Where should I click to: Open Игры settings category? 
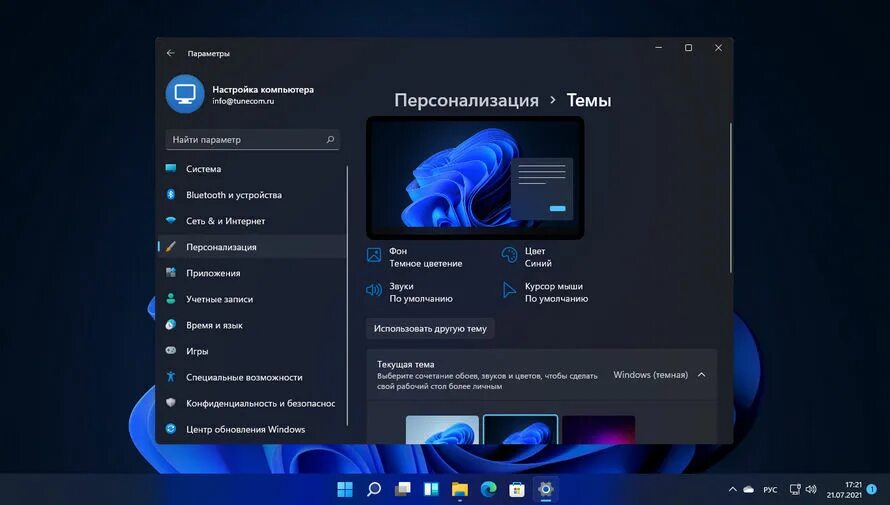point(251,351)
